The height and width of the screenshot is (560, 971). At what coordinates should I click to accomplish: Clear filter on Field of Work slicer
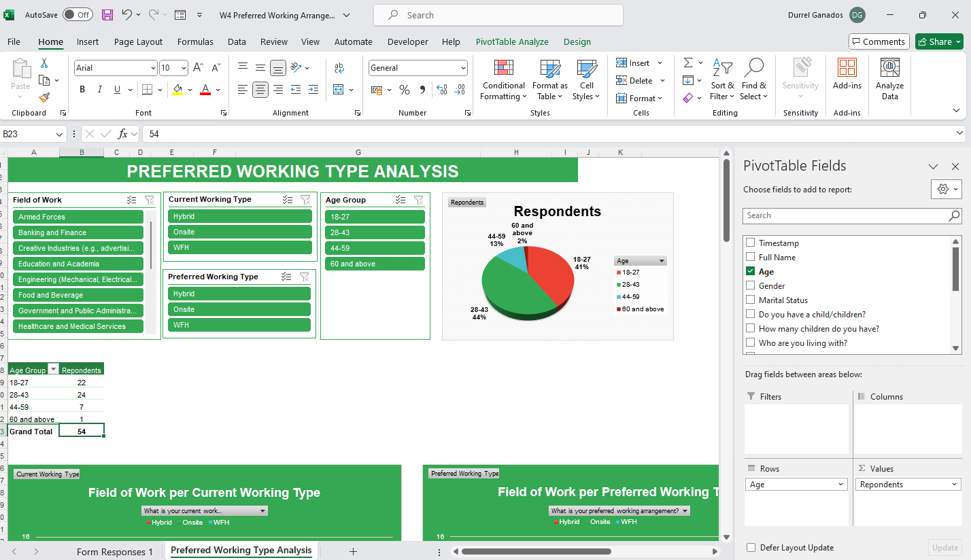tap(150, 200)
